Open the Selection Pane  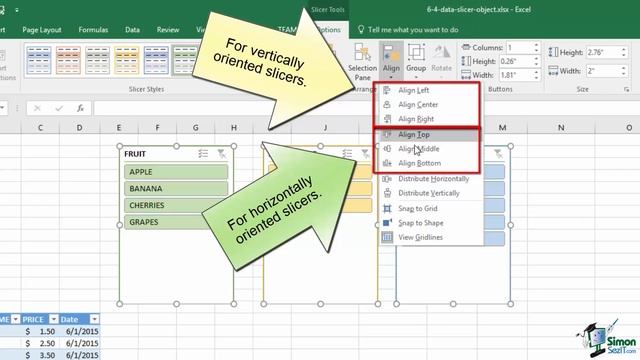[362, 62]
